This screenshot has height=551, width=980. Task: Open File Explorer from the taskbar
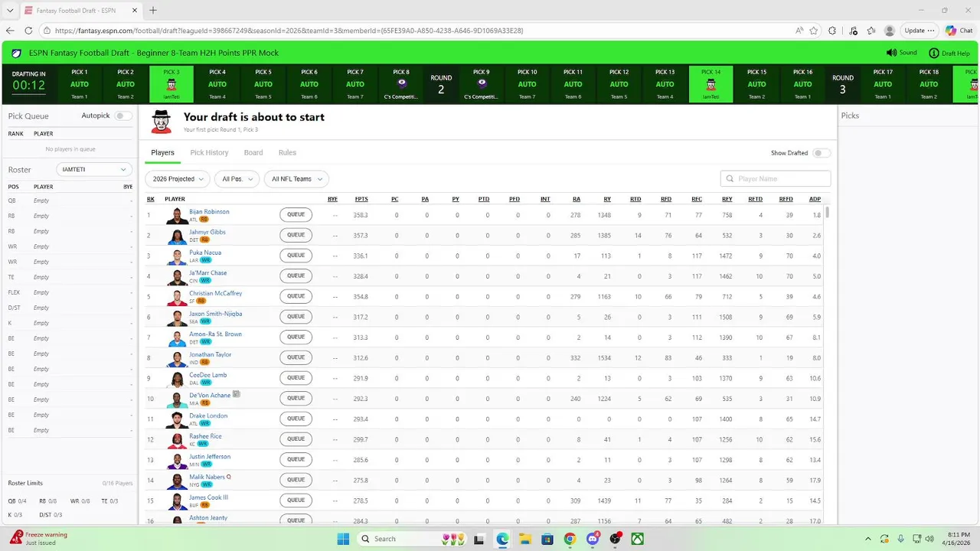click(x=524, y=538)
